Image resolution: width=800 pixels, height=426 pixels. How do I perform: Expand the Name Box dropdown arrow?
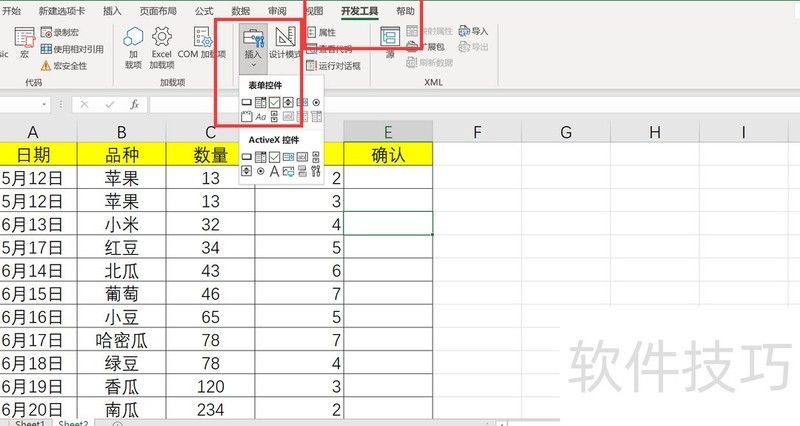[45, 104]
